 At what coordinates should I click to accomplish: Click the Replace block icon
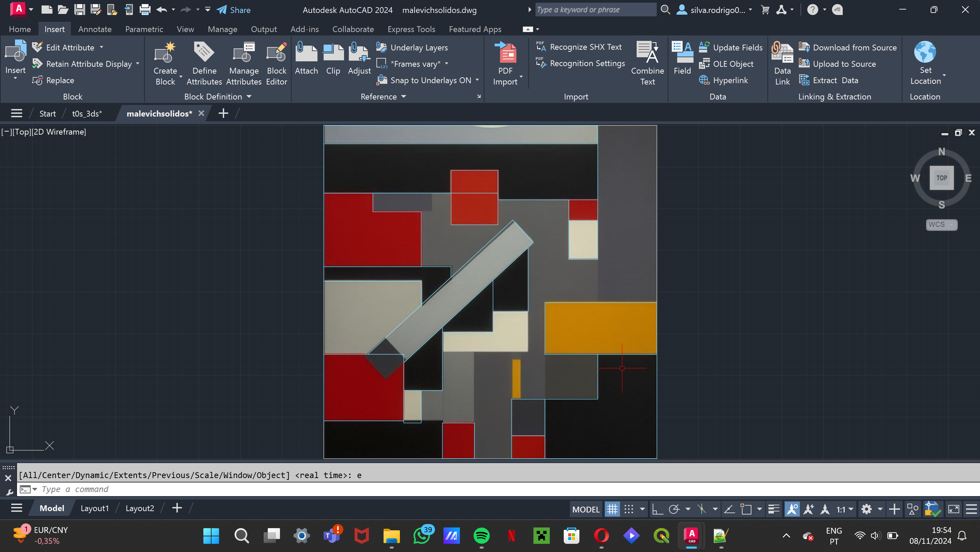[37, 80]
